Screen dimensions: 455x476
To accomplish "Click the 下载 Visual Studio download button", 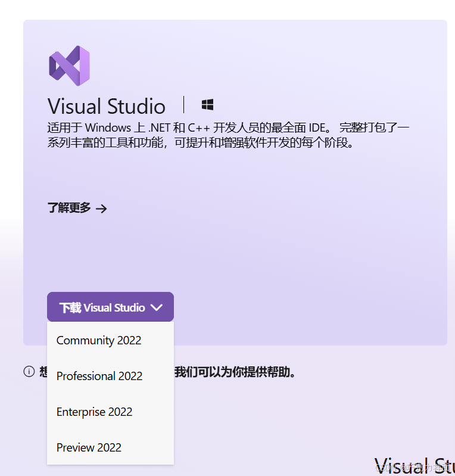I will 111,307.
